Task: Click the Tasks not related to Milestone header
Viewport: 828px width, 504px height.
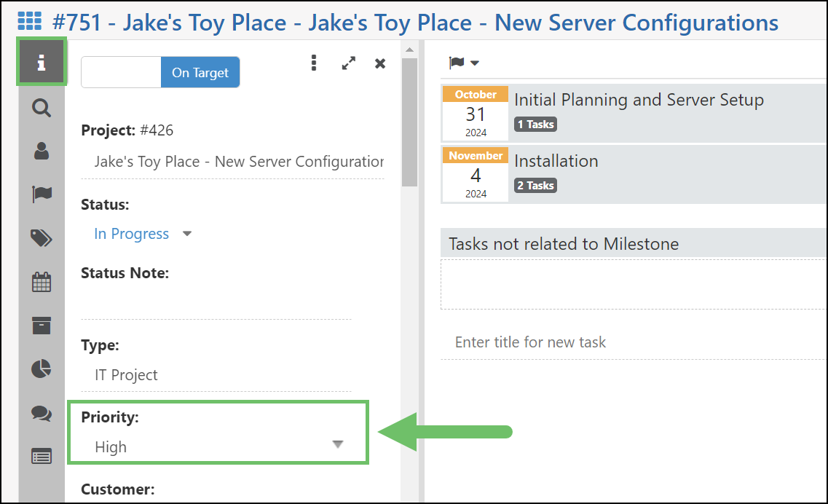Action: 633,243
